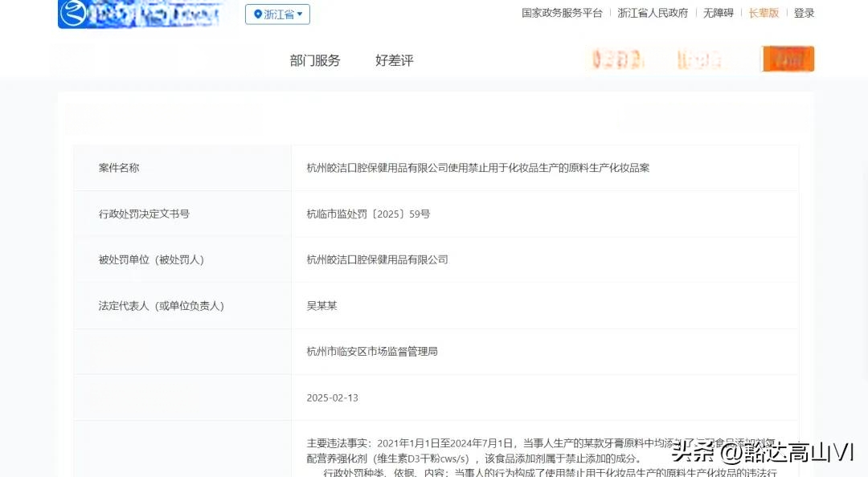The image size is (868, 477).
Task: Click the blurred orange button near header
Action: [788, 59]
